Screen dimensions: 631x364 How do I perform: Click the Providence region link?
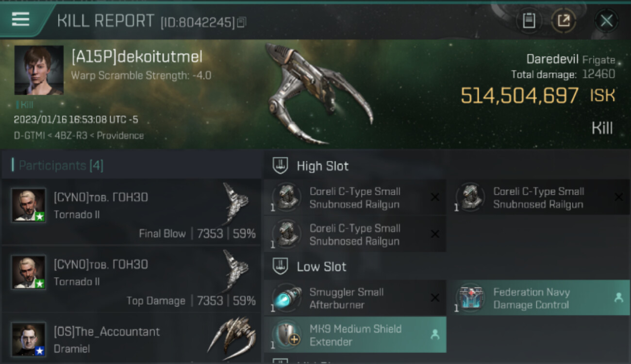pyautogui.click(x=120, y=135)
